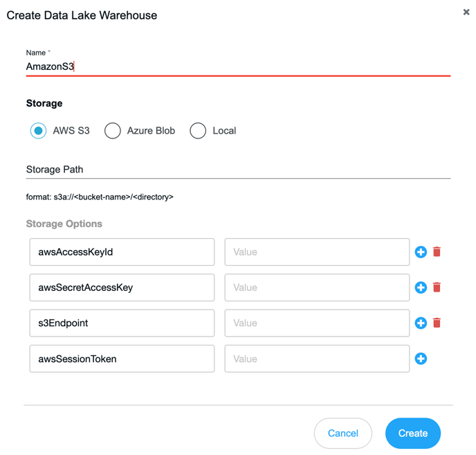Click the Storage Path input field
476x455 pixels.
[x=238, y=170]
